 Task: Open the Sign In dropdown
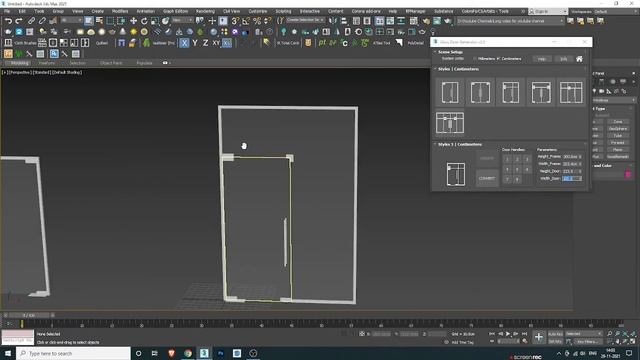tap(547, 11)
